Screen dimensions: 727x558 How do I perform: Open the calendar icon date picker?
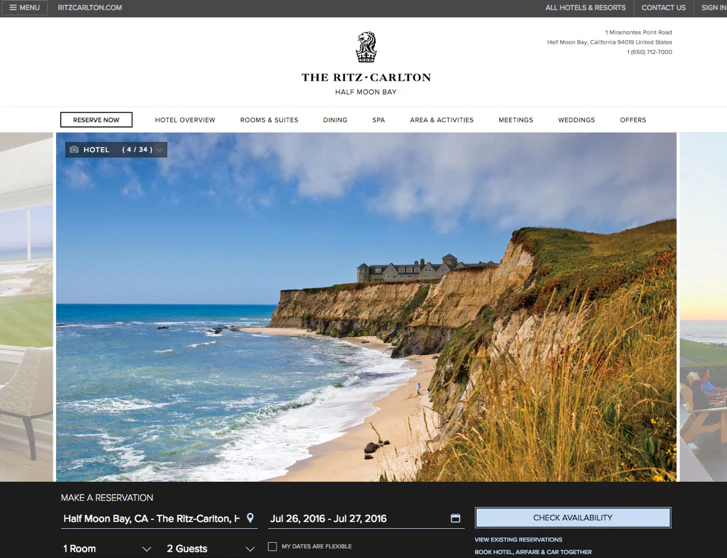point(455,518)
